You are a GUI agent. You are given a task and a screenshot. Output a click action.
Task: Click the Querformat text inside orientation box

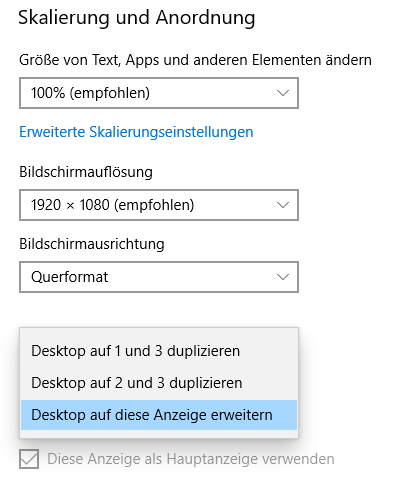click(x=70, y=277)
